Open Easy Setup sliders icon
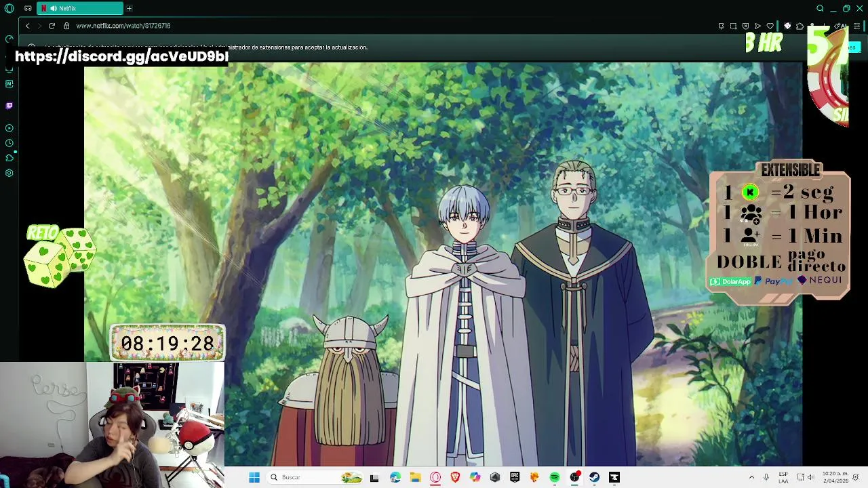This screenshot has width=868, height=488. [857, 26]
